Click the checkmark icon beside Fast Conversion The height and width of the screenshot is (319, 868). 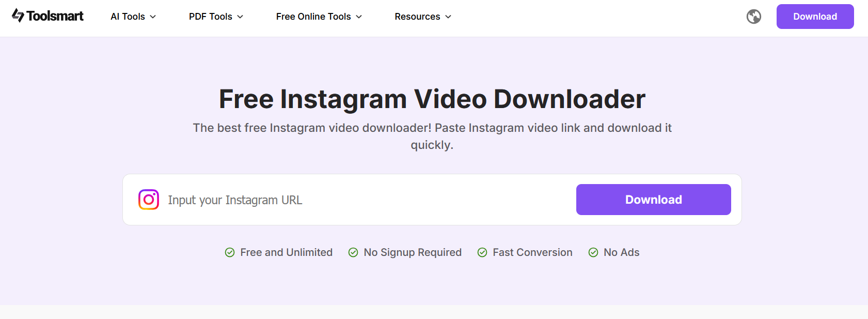point(482,252)
